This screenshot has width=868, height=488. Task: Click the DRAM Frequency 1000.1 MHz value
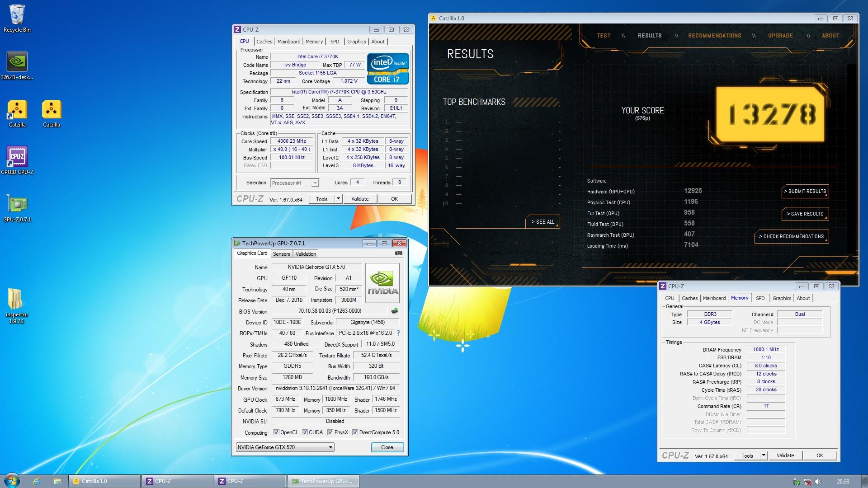pyautogui.click(x=766, y=349)
